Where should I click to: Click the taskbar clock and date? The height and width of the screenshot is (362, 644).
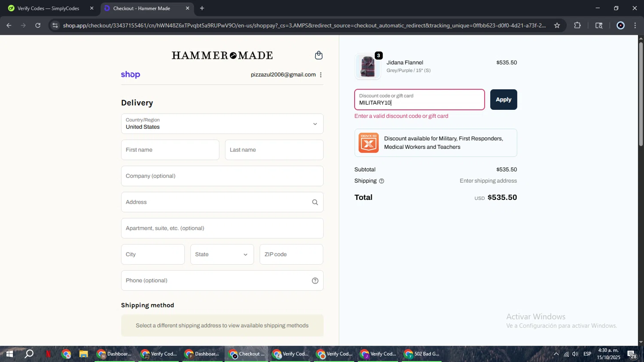tap(608, 354)
